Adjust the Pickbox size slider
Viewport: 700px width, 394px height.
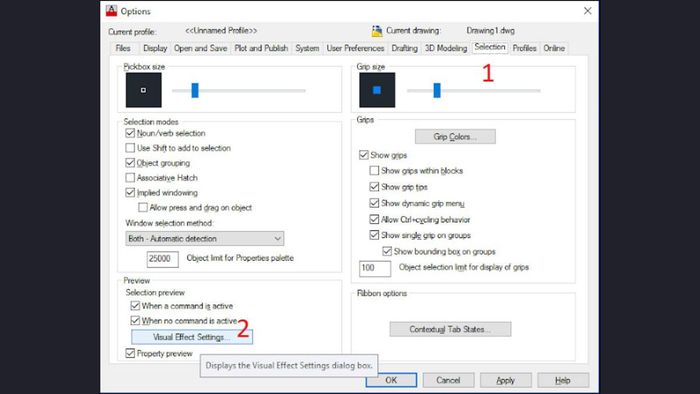point(195,90)
